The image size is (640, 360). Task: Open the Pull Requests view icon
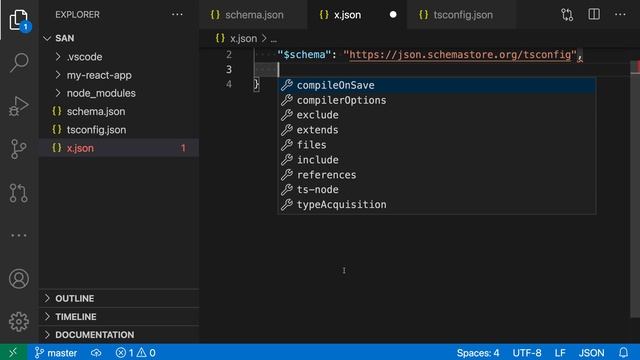click(19, 193)
